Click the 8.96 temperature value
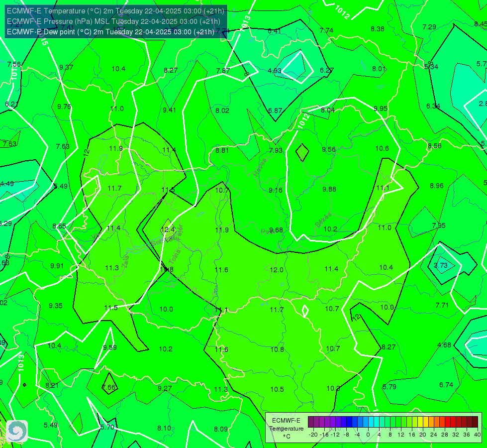 437,186
